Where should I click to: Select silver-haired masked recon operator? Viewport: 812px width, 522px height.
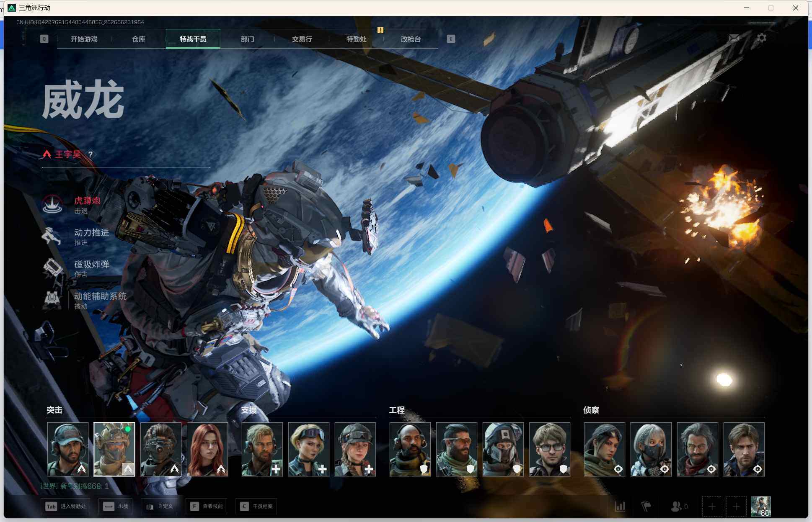tap(651, 449)
